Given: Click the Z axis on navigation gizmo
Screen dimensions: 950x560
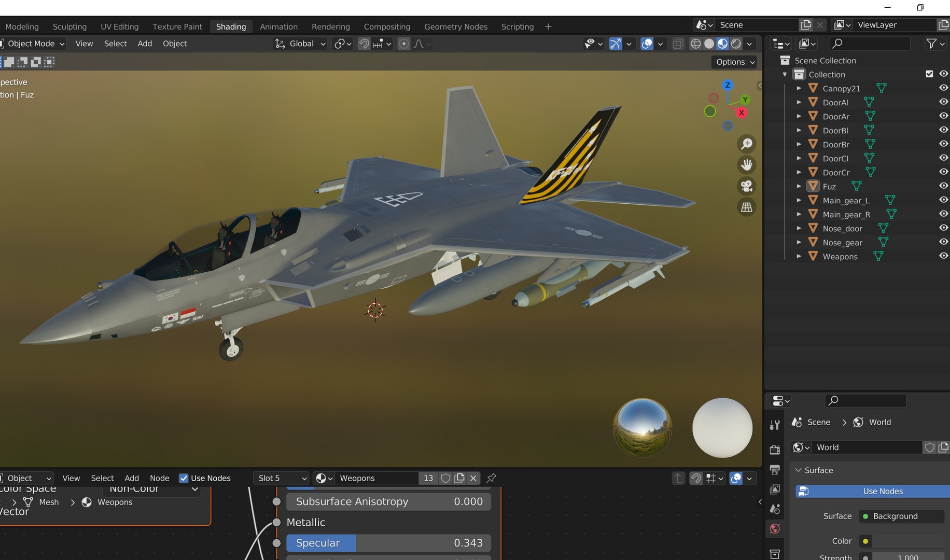Looking at the screenshot, I should pyautogui.click(x=728, y=85).
